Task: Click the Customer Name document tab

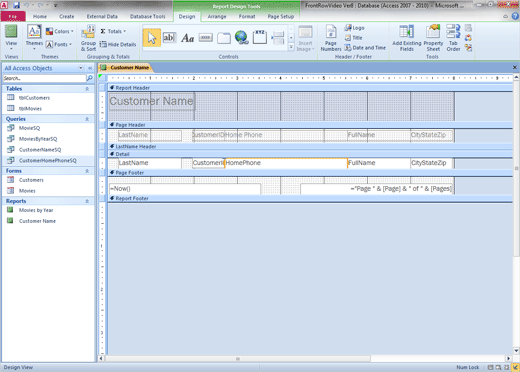Action: click(x=126, y=68)
